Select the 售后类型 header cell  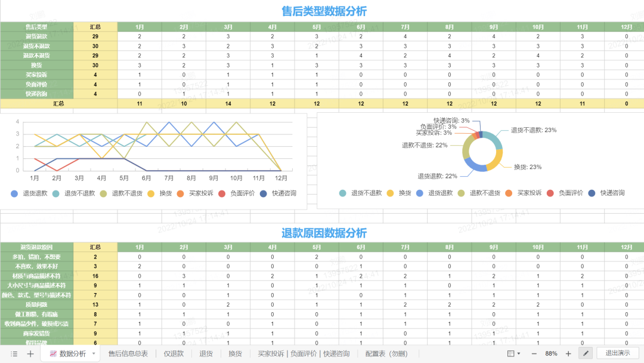(x=36, y=27)
